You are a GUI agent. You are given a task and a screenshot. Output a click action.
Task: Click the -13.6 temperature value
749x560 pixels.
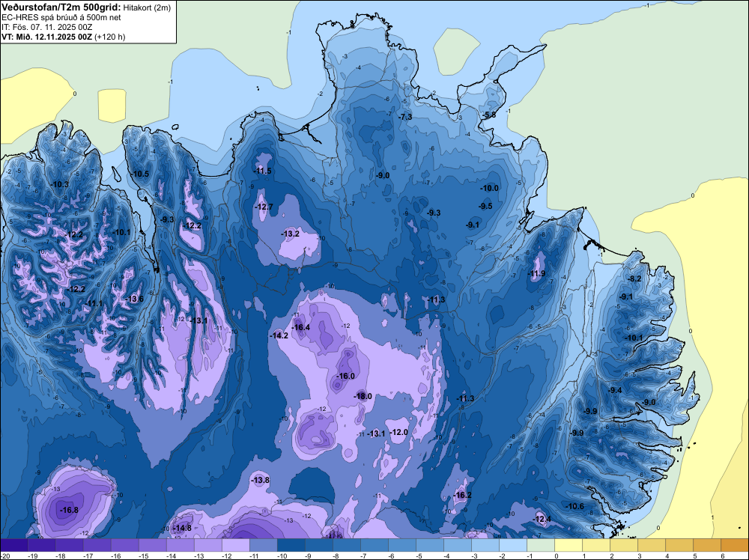point(134,299)
